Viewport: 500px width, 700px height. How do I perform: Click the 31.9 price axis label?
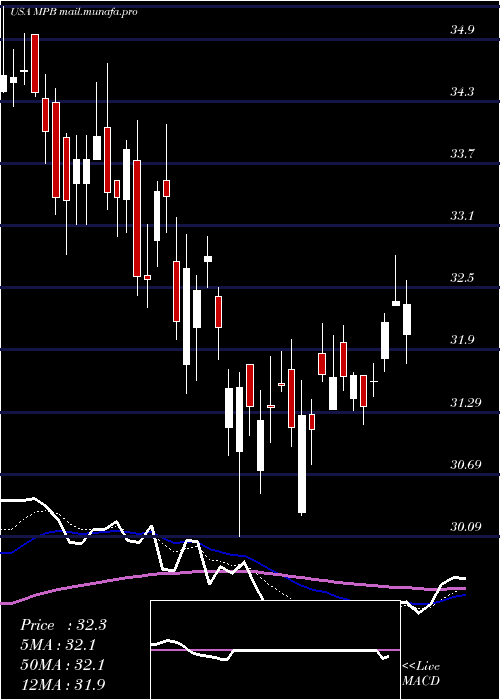[x=462, y=340]
